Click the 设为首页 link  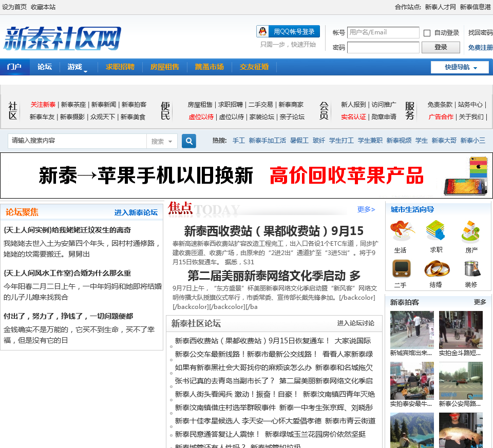coord(14,7)
